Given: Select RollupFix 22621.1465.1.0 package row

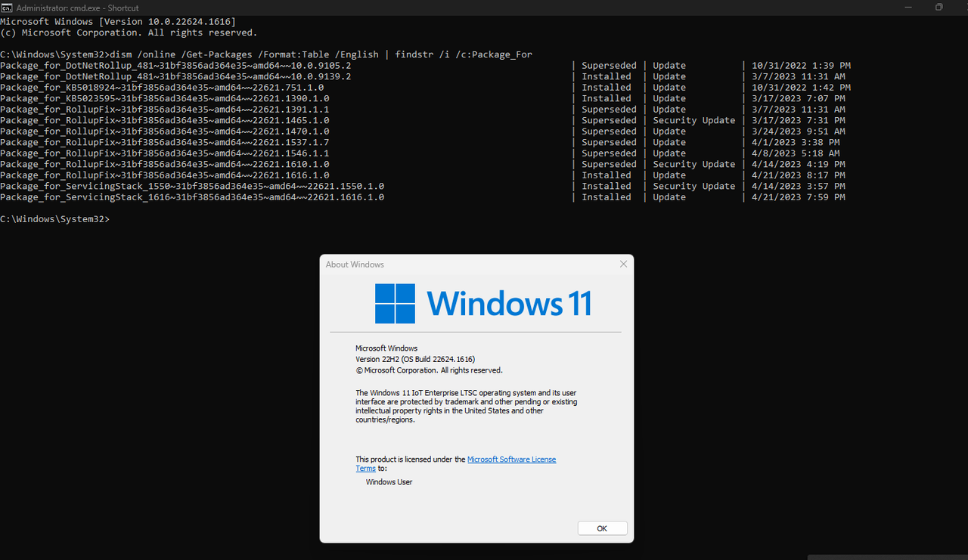Looking at the screenshot, I should coord(423,120).
